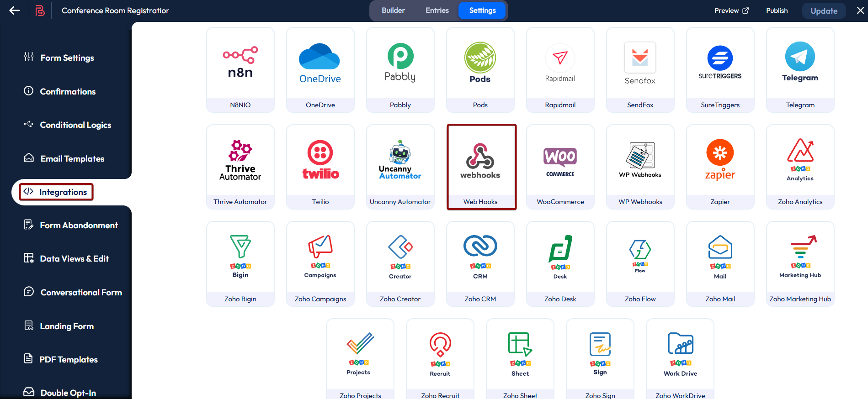The height and width of the screenshot is (399, 868).
Task: Click the Telegram card label
Action: [800, 105]
